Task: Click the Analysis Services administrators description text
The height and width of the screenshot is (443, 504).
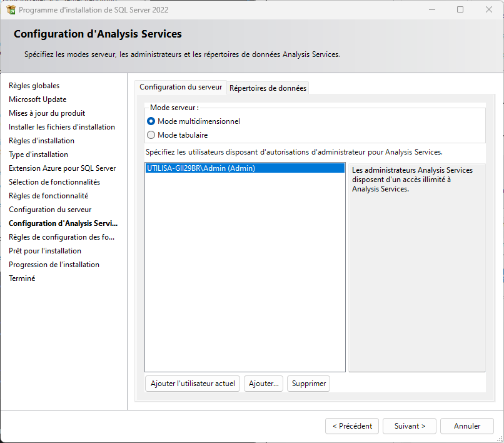Action: 412,180
